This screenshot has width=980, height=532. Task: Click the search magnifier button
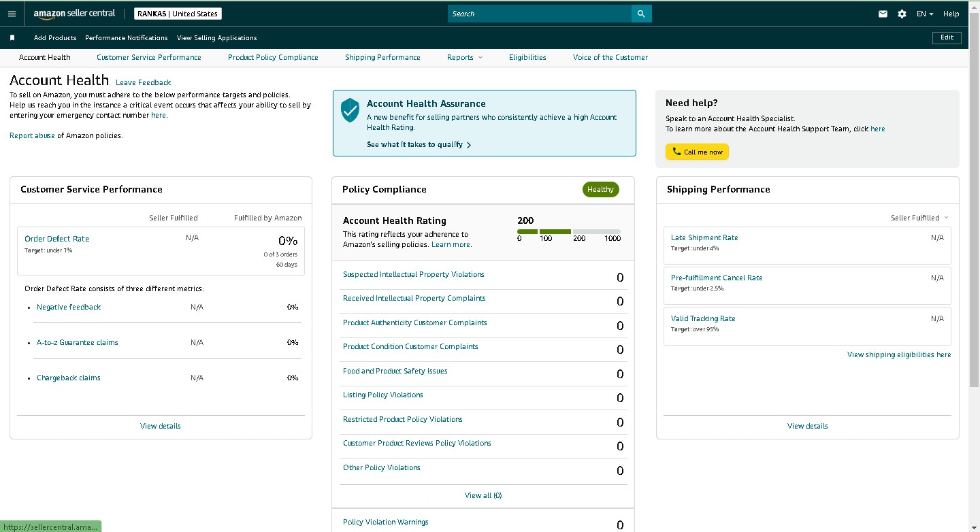coord(641,14)
